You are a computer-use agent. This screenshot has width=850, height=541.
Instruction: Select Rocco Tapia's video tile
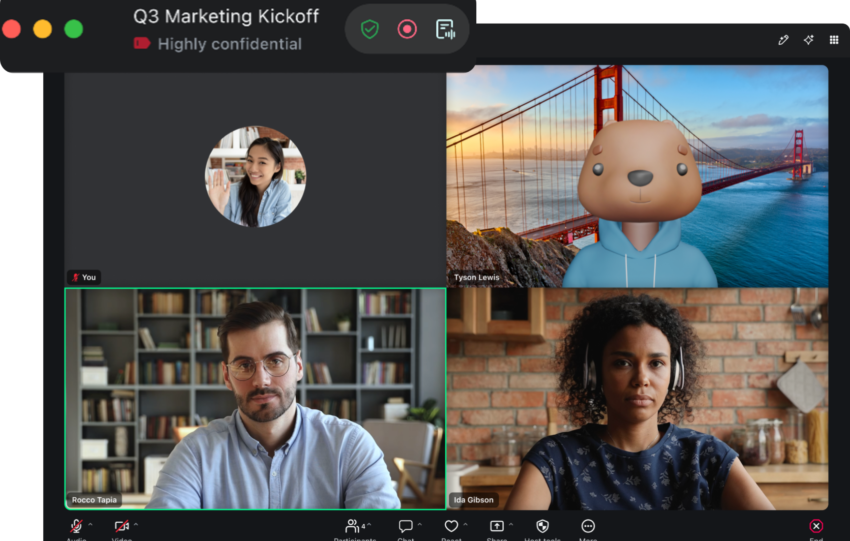pos(255,398)
